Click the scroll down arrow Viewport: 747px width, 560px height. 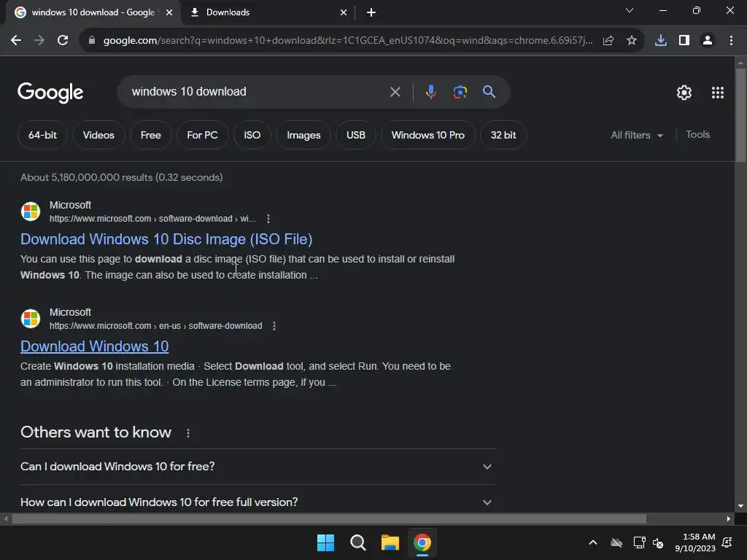tap(740, 506)
